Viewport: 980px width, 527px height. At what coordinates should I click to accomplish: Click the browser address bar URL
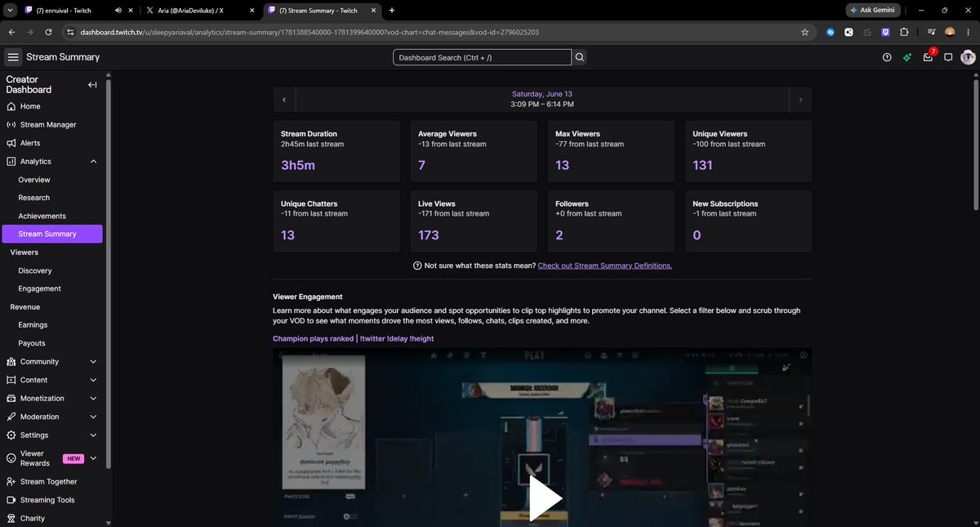point(310,32)
